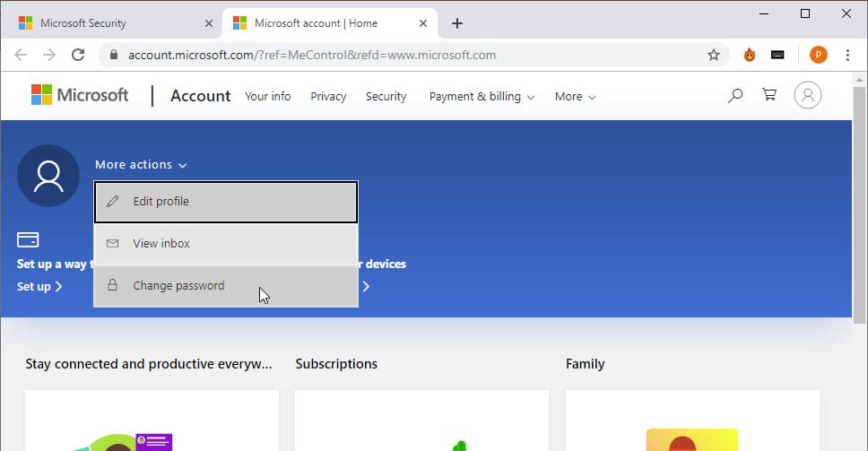
Task: Click the Family heading
Action: tap(586, 363)
